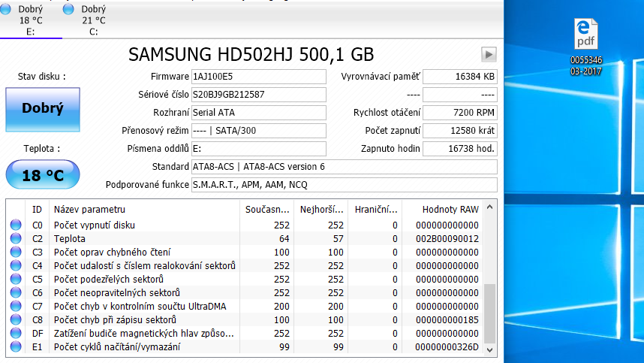This screenshot has width=644, height=363.
Task: Click RAW value 000000000185
Action: [447, 319]
